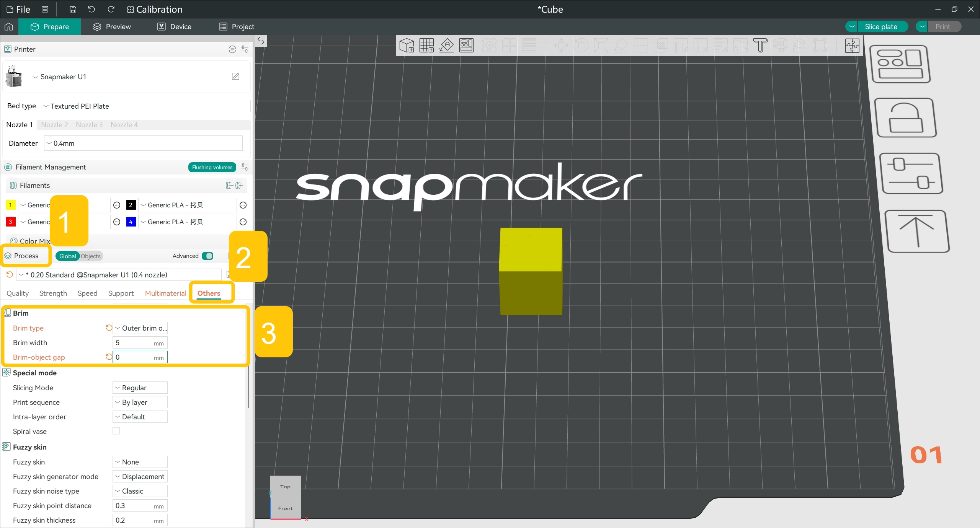
Task: Switch process scope to Objects
Action: click(x=91, y=256)
